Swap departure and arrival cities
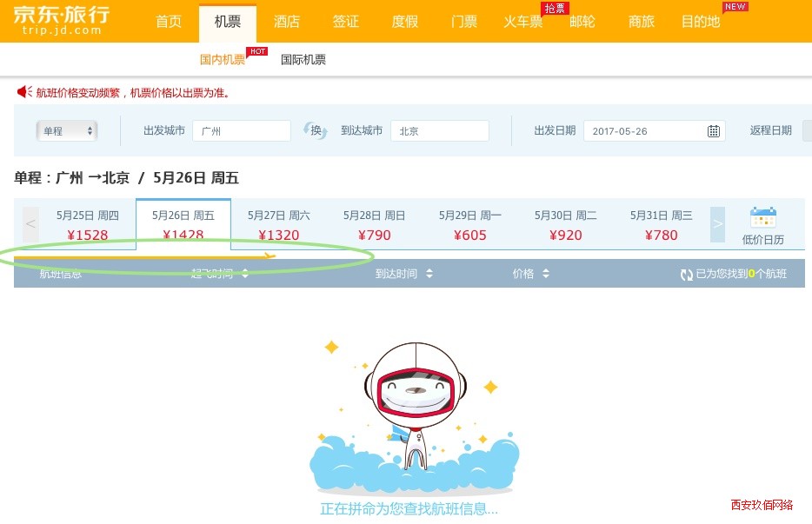The image size is (812, 524). pyautogui.click(x=316, y=130)
